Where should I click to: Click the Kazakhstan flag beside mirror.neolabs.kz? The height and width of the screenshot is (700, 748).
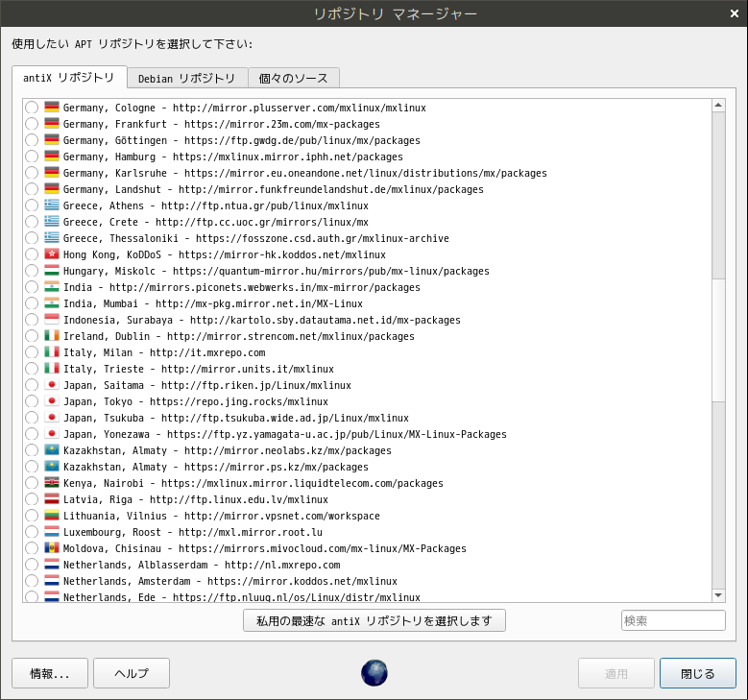pyautogui.click(x=52, y=450)
